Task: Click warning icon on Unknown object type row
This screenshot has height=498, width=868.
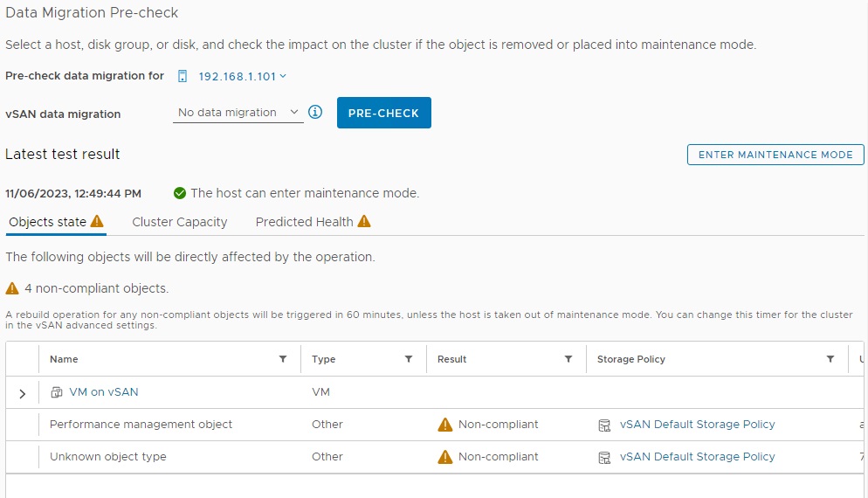Action: click(445, 457)
